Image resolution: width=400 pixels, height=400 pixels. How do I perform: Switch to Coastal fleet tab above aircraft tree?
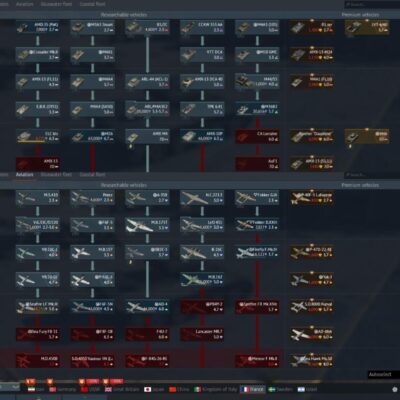click(x=92, y=175)
